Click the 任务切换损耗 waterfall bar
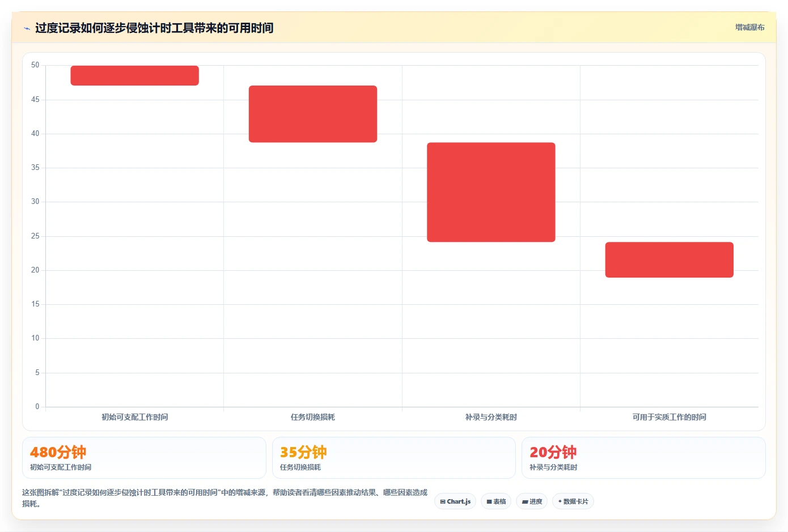 pos(313,114)
